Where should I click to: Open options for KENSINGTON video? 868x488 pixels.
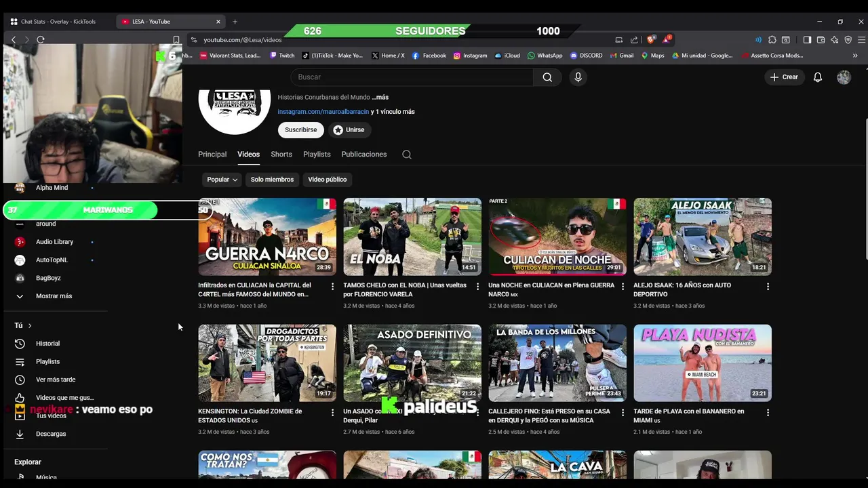[x=332, y=413]
